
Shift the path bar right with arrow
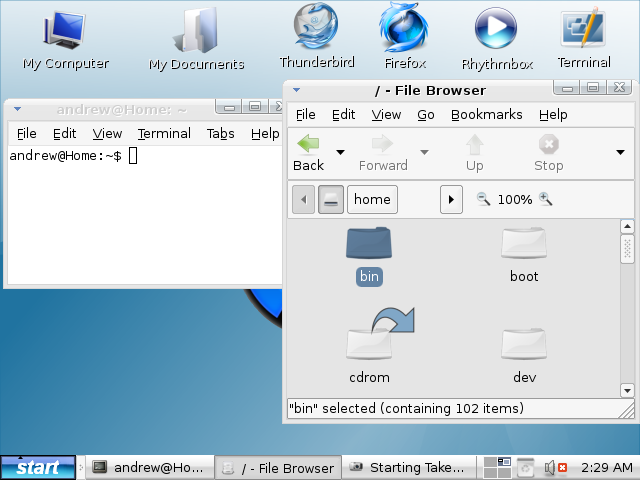click(451, 199)
